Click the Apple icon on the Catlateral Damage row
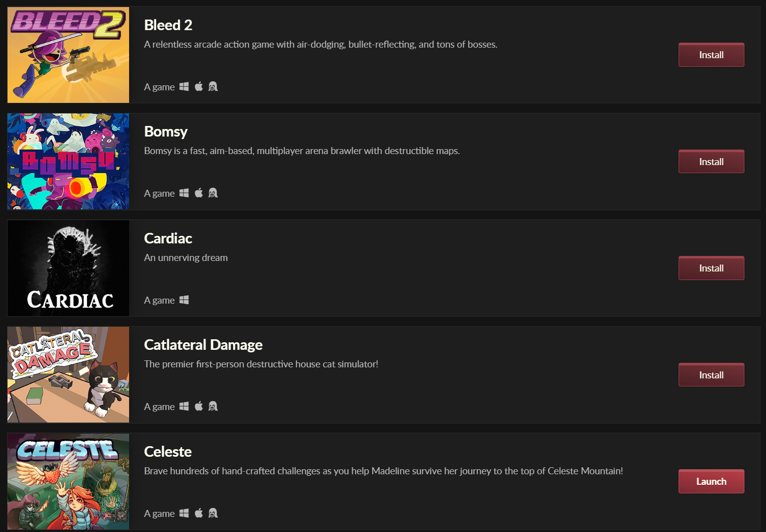The height and width of the screenshot is (532, 766). [199, 406]
